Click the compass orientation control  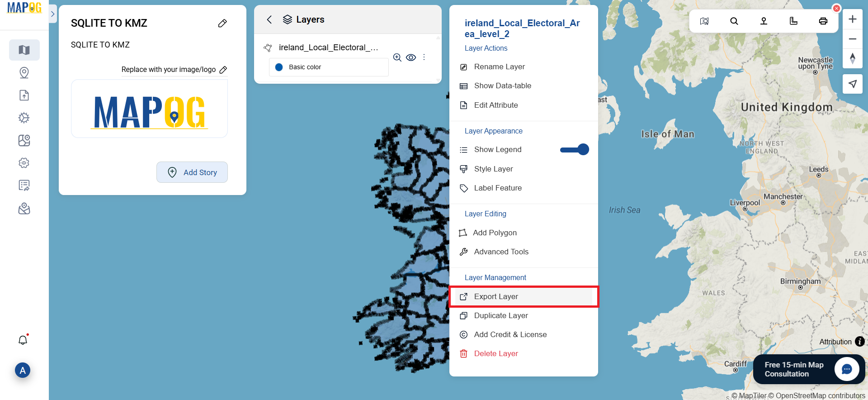pyautogui.click(x=853, y=58)
